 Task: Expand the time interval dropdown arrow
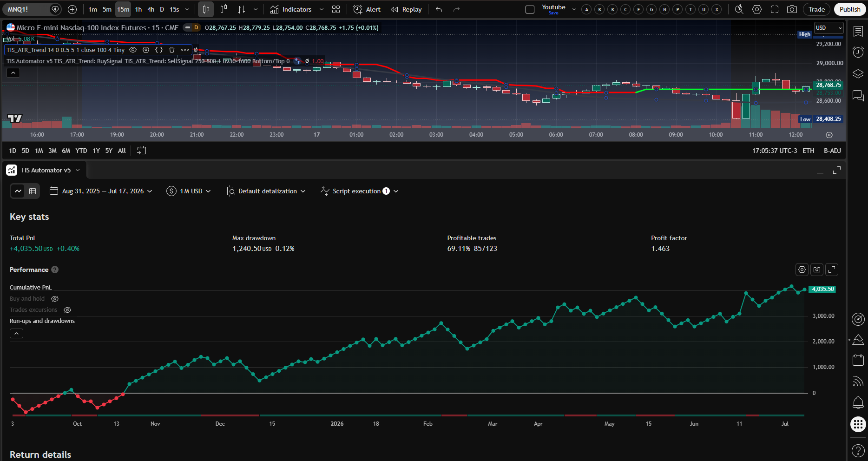[187, 9]
